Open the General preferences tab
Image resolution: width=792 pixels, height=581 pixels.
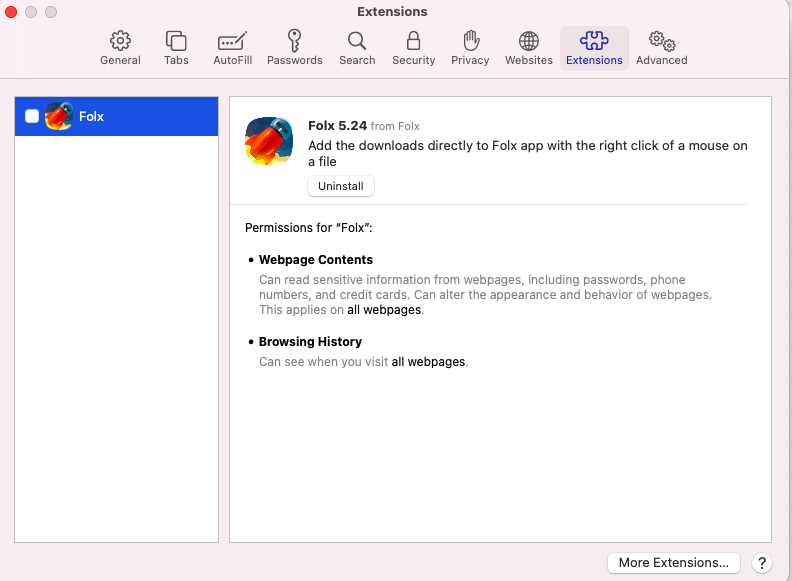coord(120,49)
